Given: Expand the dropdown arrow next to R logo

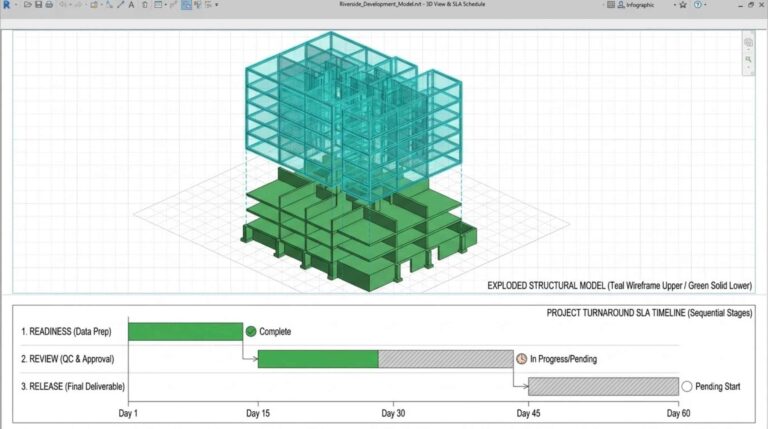Looking at the screenshot, I should [16, 5].
